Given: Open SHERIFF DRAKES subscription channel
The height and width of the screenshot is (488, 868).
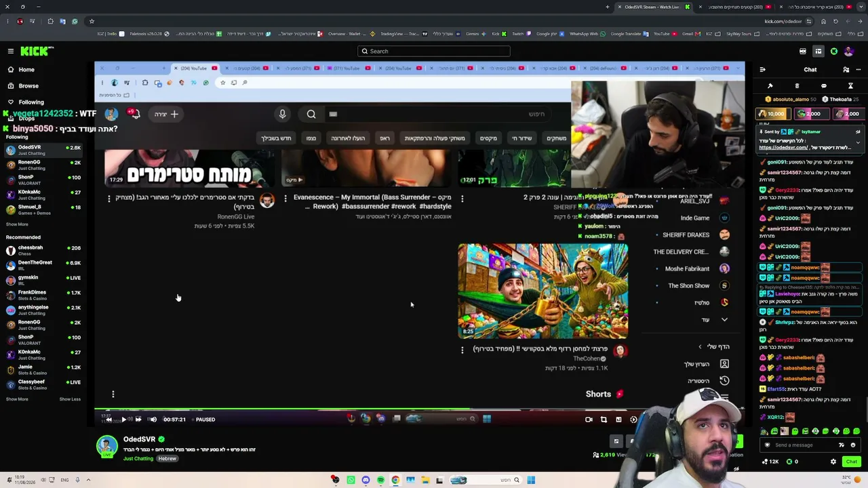Looking at the screenshot, I should pos(692,235).
